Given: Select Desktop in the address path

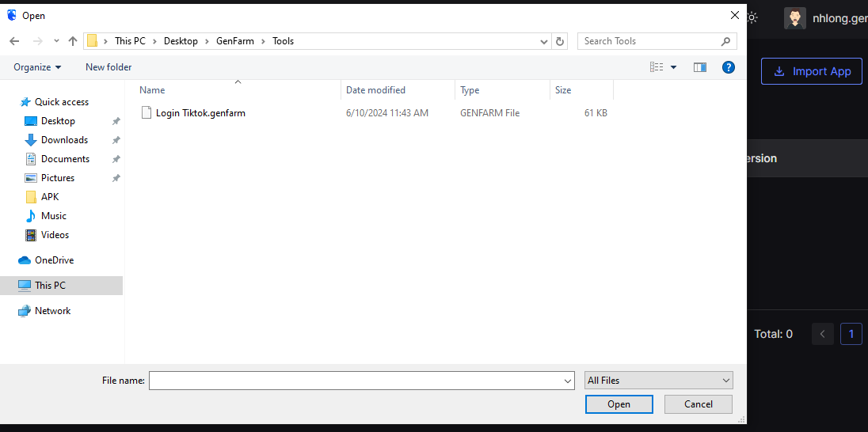Looking at the screenshot, I should click(181, 41).
